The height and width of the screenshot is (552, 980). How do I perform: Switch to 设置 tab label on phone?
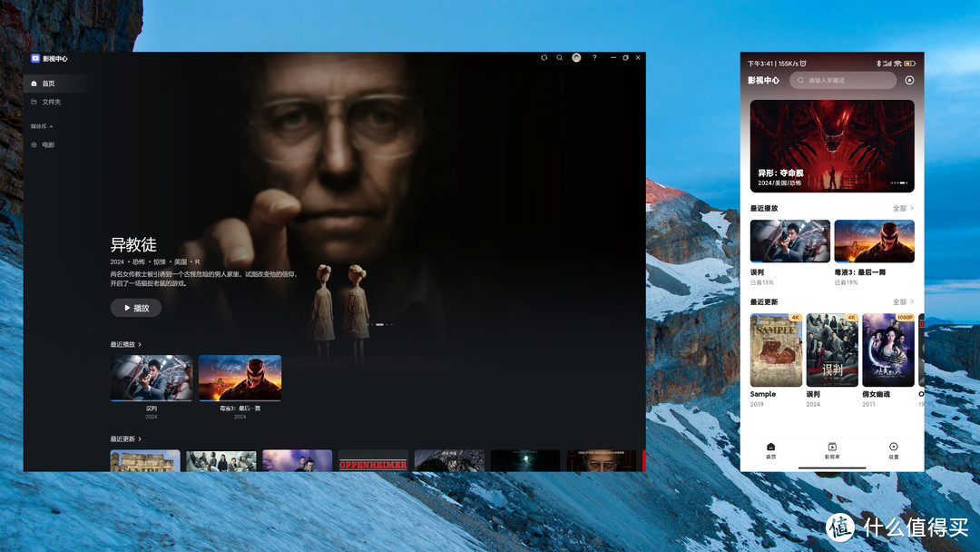click(893, 457)
